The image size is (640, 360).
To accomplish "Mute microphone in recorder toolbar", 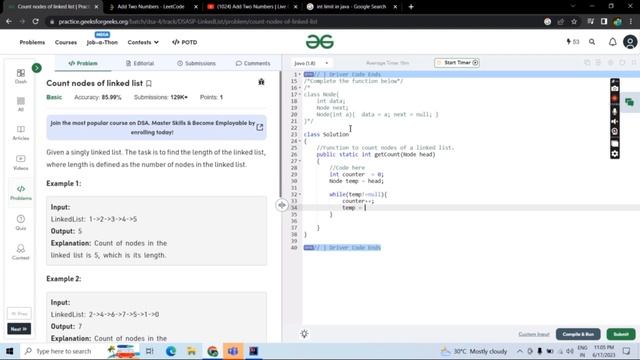I will click(615, 111).
